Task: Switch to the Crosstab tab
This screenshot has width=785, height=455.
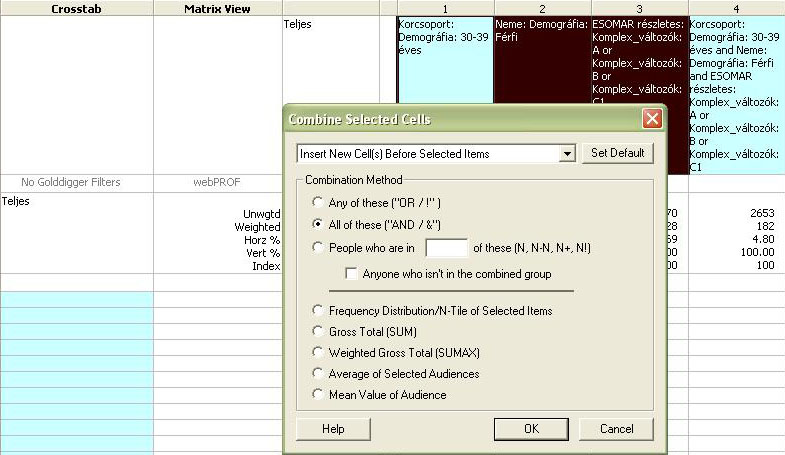Action: (76, 9)
